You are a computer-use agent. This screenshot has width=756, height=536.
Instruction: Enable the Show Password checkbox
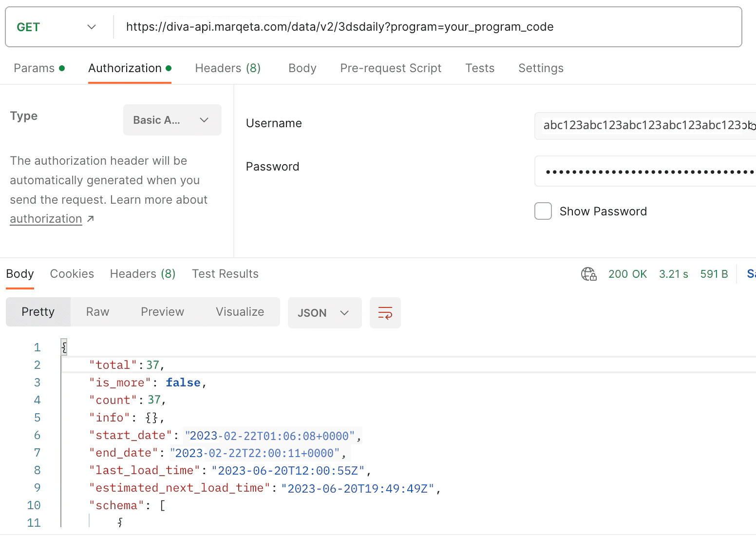coord(543,211)
